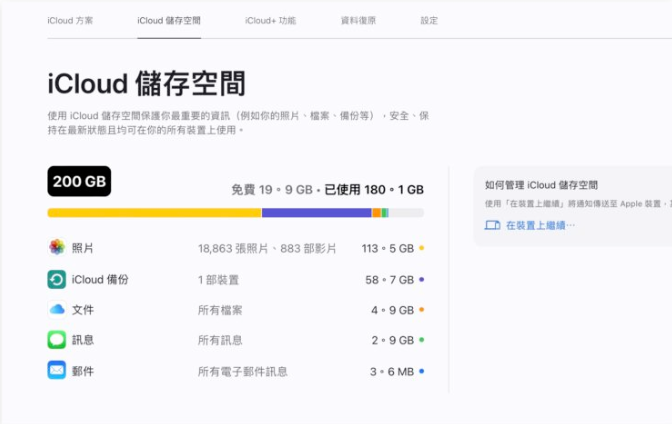This screenshot has width=672, height=424.
Task: Click the iCloud 備份 backup icon
Action: pyautogui.click(x=57, y=280)
